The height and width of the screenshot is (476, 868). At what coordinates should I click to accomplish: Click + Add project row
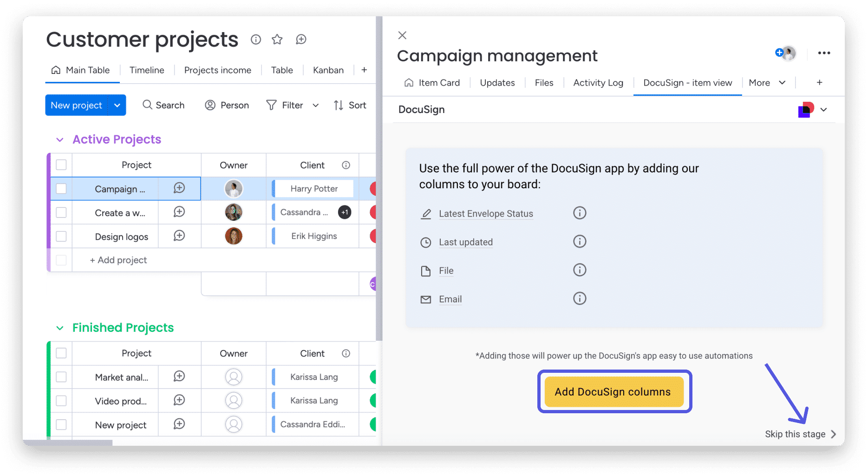pos(118,260)
